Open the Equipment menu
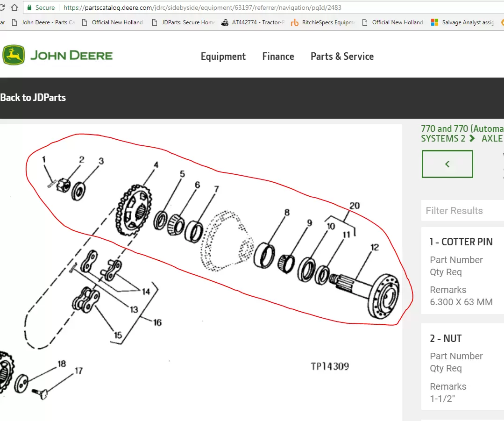 (223, 57)
